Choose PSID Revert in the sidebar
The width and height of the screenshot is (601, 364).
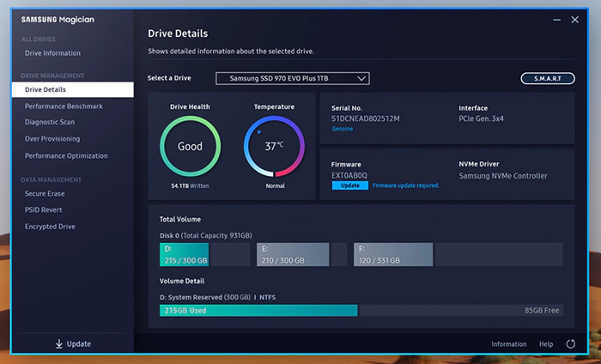(45, 210)
